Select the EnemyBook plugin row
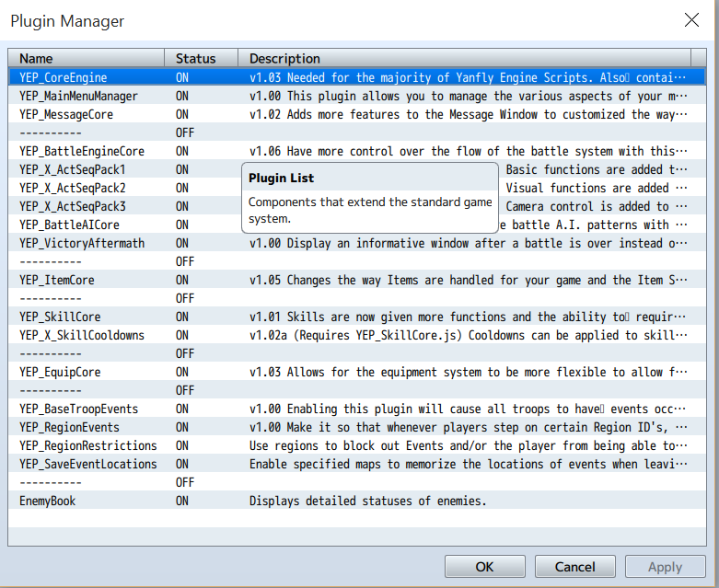The height and width of the screenshot is (588, 719). [x=47, y=501]
